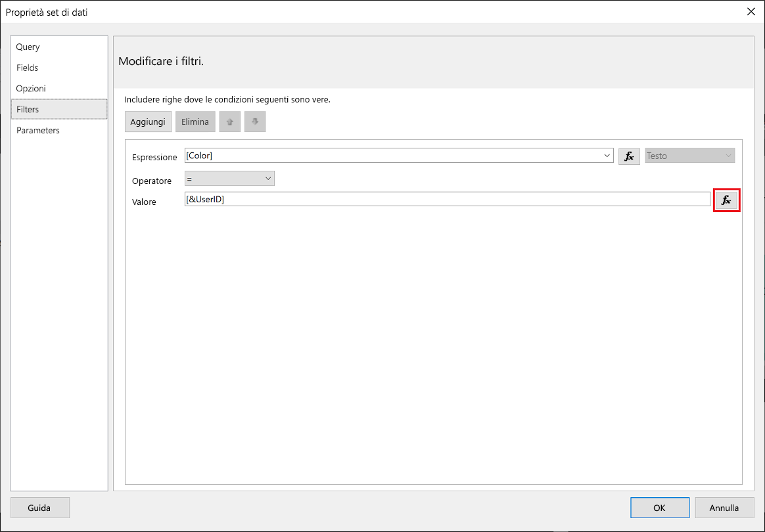765x532 pixels.
Task: Select the Filters page in the sidebar
Action: point(30,109)
